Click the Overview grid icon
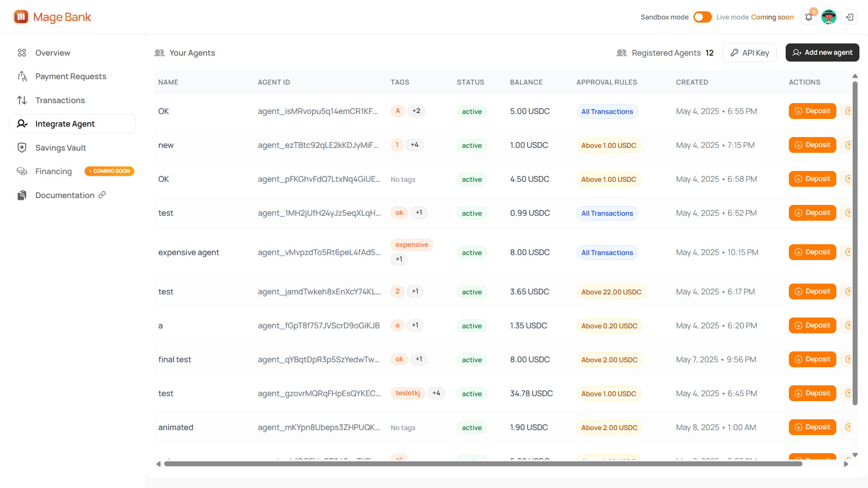This screenshot has width=868, height=488. pos(22,53)
